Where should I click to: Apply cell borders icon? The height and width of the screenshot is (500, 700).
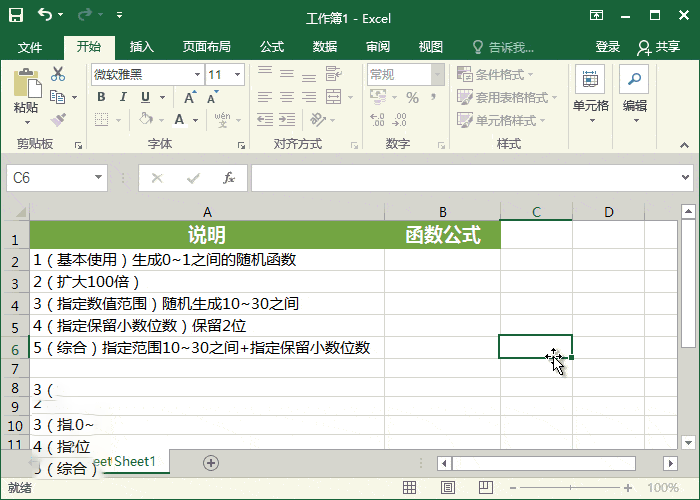pyautogui.click(x=101, y=120)
